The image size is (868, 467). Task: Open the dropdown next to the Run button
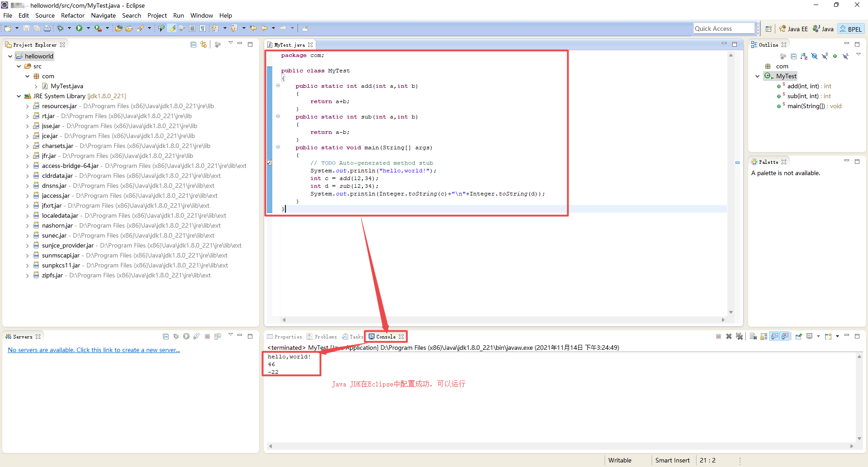pyautogui.click(x=88, y=28)
